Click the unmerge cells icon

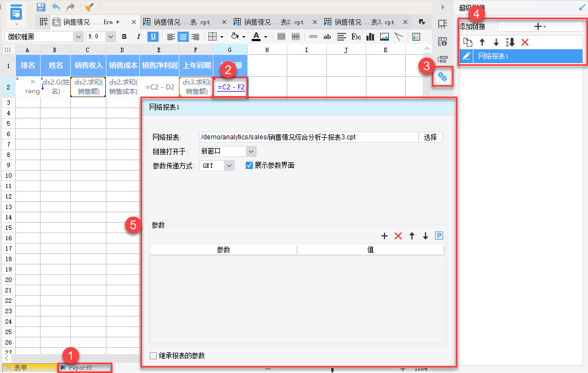[296, 37]
